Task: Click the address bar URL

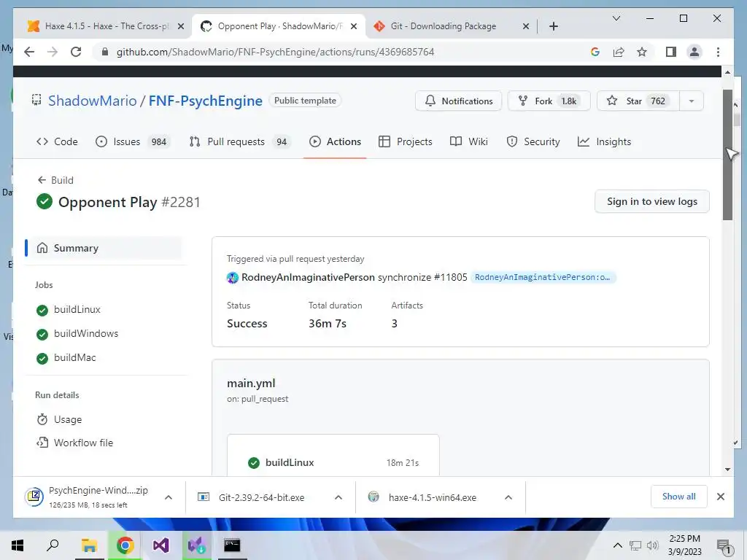Action: coord(275,52)
